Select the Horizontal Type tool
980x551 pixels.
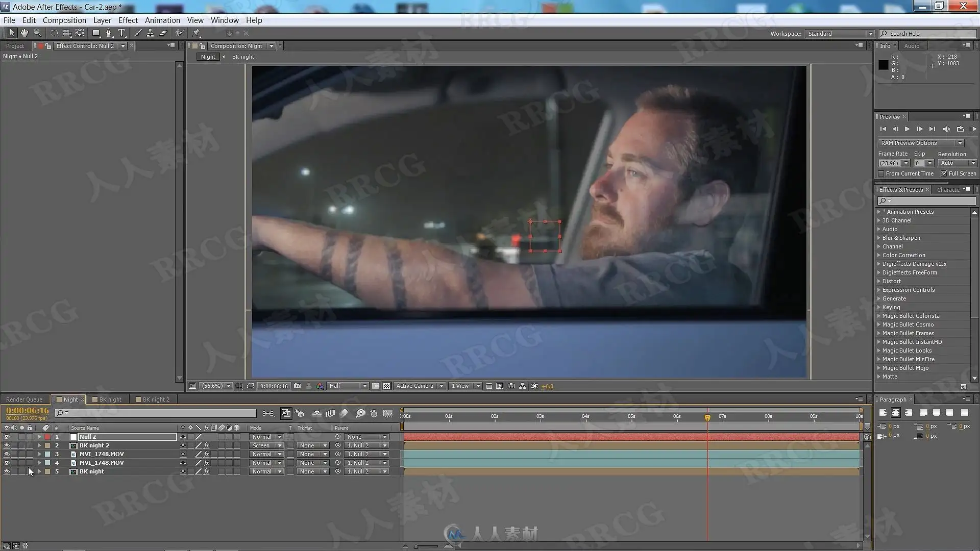[121, 33]
